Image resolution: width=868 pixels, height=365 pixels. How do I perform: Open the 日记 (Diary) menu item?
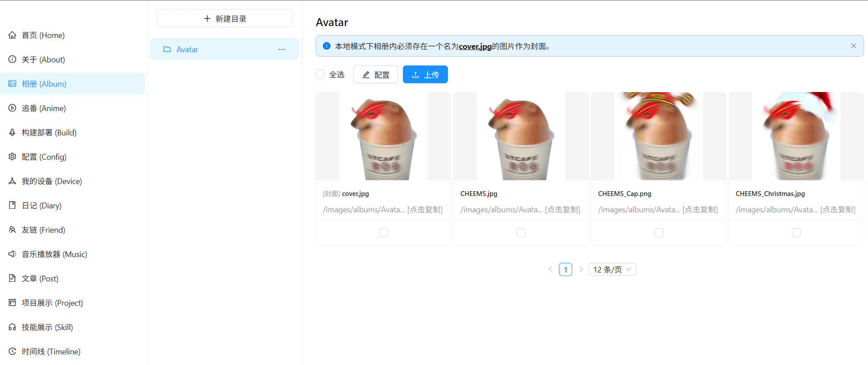click(73, 205)
